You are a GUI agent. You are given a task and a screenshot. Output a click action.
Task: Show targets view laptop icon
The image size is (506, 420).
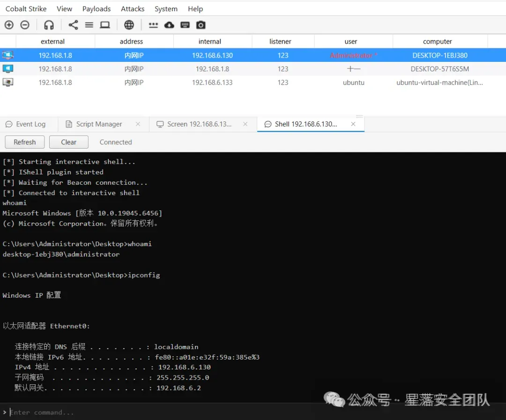click(x=105, y=25)
